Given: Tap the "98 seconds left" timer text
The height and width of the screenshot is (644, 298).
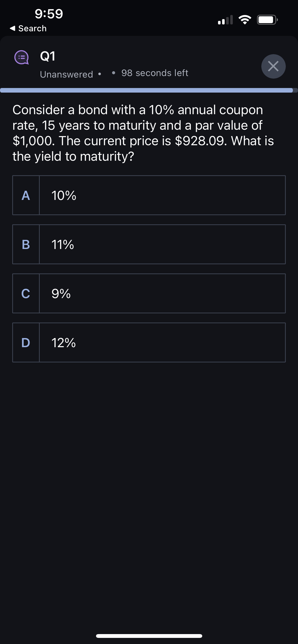Looking at the screenshot, I should click(155, 73).
